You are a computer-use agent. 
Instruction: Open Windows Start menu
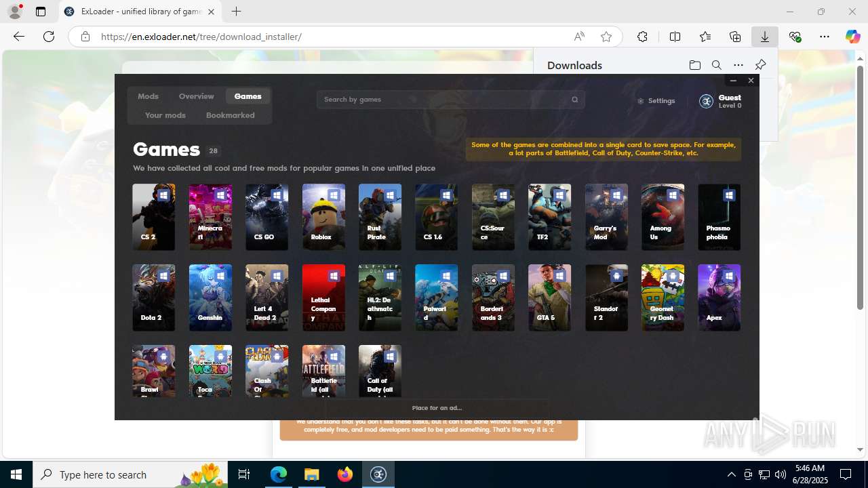click(x=16, y=474)
